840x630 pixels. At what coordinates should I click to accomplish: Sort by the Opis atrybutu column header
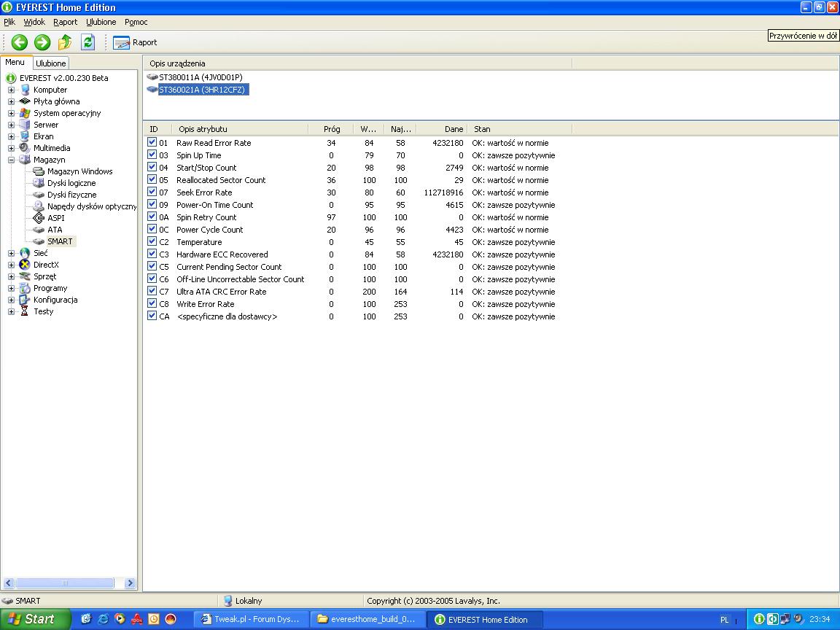(x=240, y=129)
